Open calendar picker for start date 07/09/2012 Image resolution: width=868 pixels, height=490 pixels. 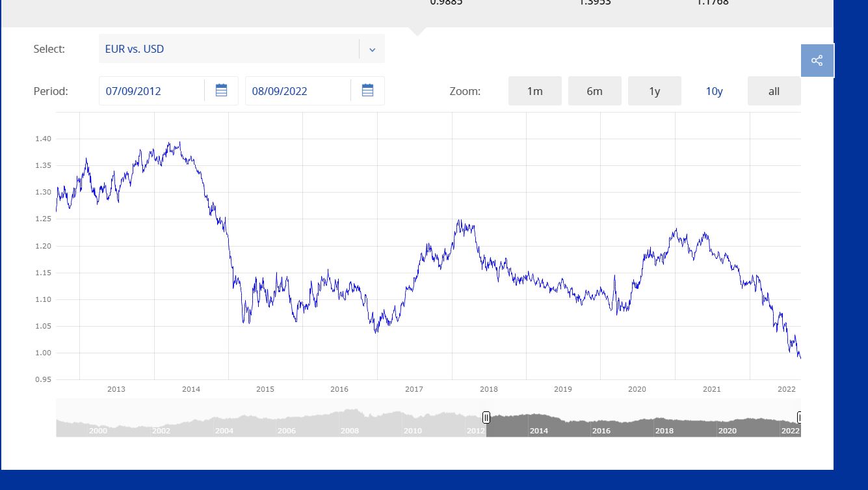click(x=221, y=90)
